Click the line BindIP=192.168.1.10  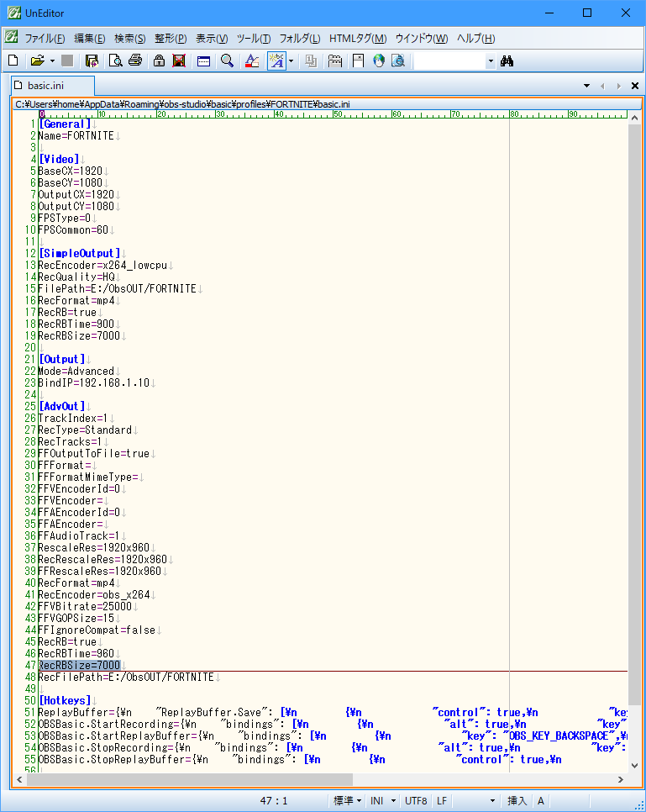pos(94,382)
